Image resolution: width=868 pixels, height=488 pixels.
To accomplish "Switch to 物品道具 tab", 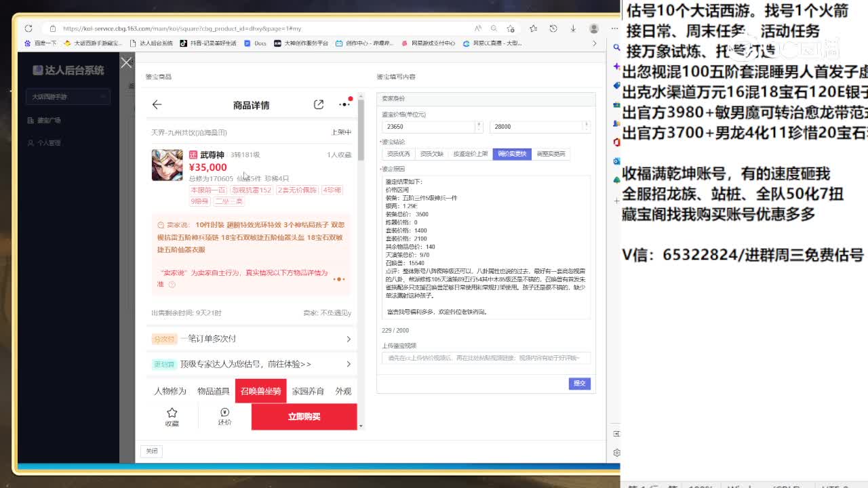I will (x=214, y=391).
